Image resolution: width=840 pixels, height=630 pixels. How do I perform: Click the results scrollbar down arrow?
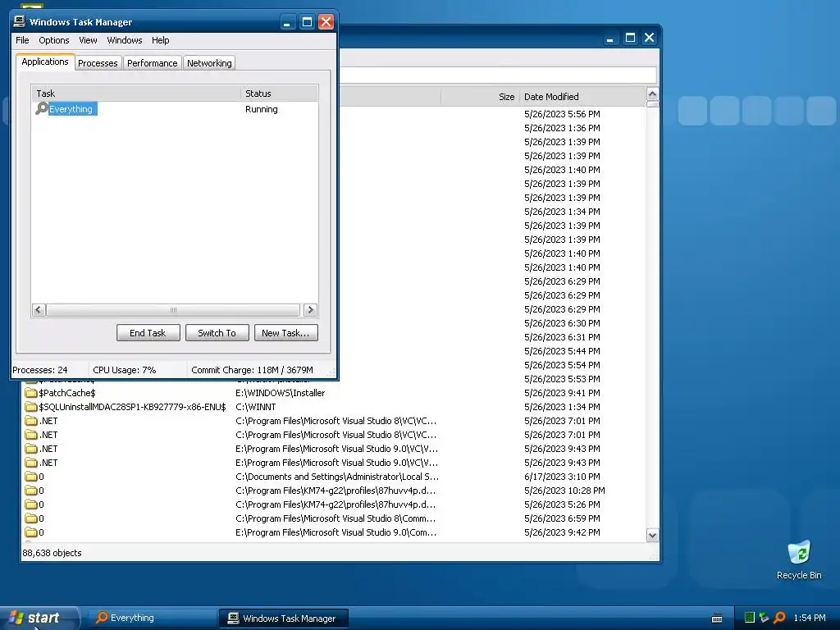click(652, 535)
